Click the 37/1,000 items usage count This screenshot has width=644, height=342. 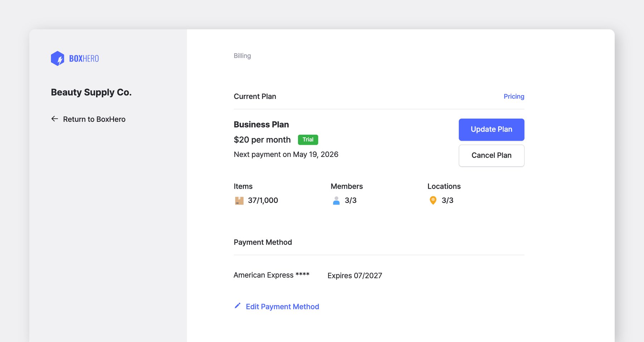[x=263, y=200]
